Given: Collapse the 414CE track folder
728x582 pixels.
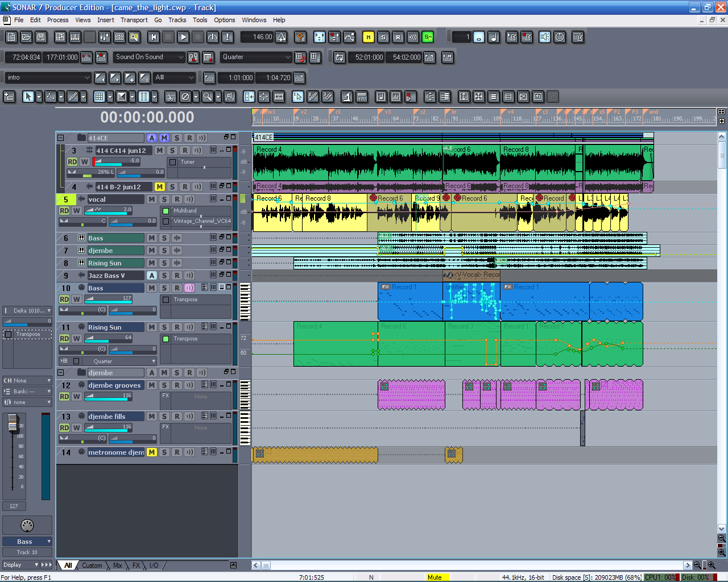Looking at the screenshot, I should click(60, 138).
